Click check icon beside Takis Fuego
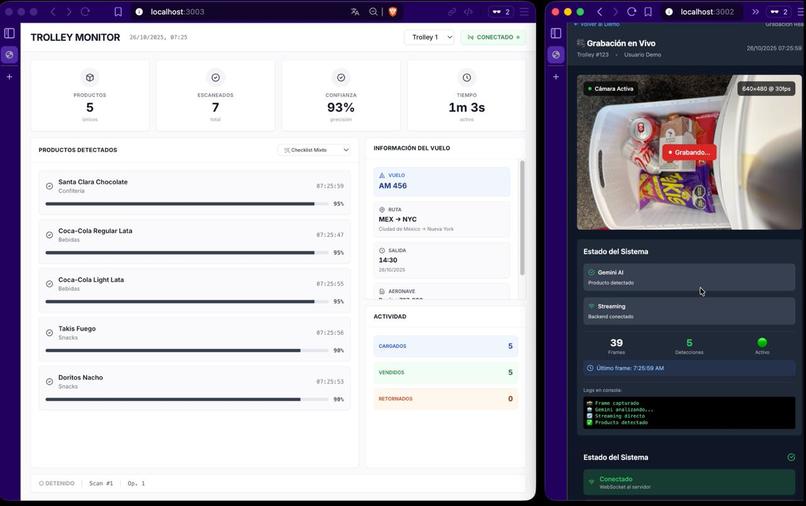The width and height of the screenshot is (806, 506). tap(49, 333)
